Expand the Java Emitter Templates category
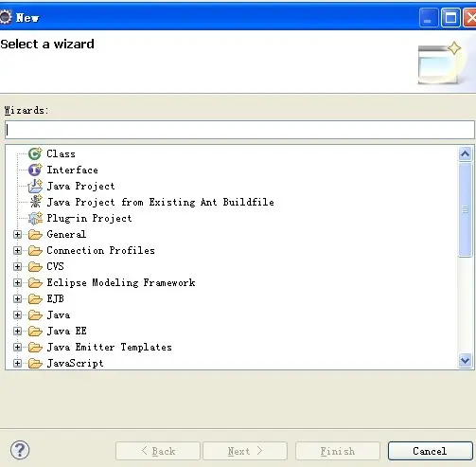Screen dimensions: 476x467 [17, 347]
